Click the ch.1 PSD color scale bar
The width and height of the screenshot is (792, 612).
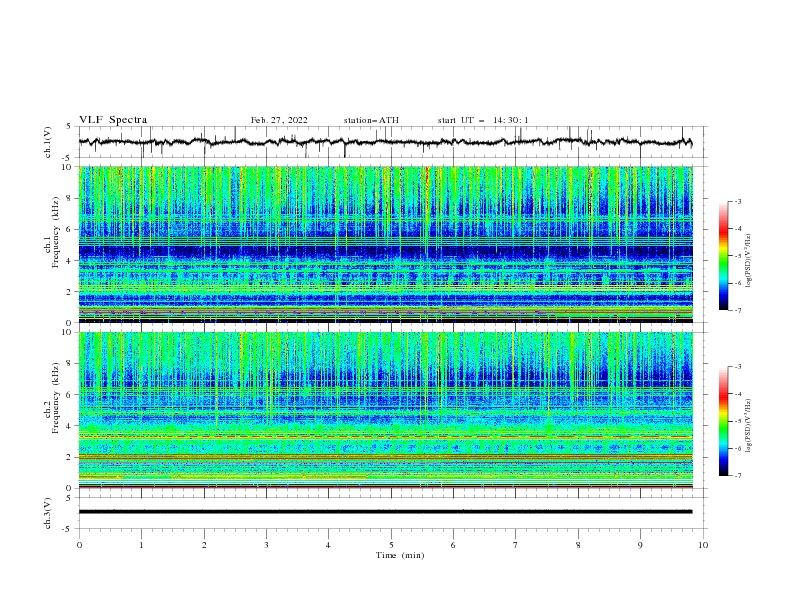pyautogui.click(x=724, y=256)
